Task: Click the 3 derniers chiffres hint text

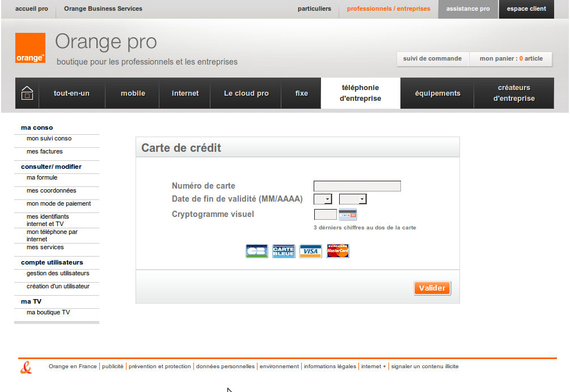Action: [365, 228]
